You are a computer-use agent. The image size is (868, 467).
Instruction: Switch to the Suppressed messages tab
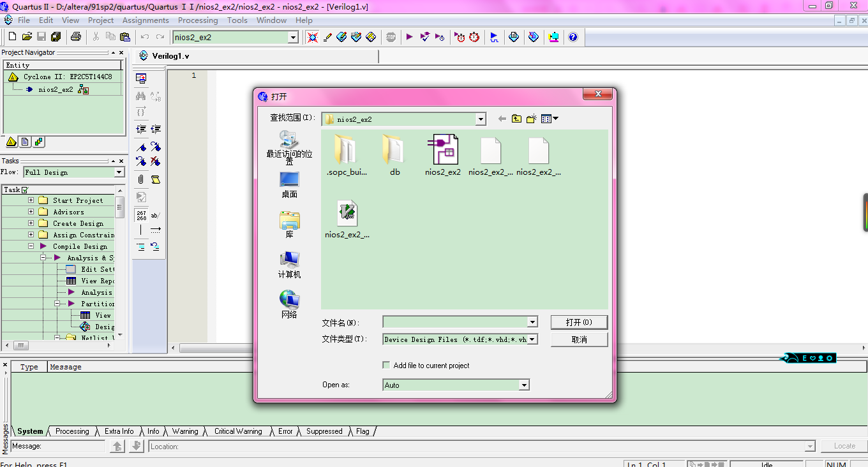pos(324,431)
